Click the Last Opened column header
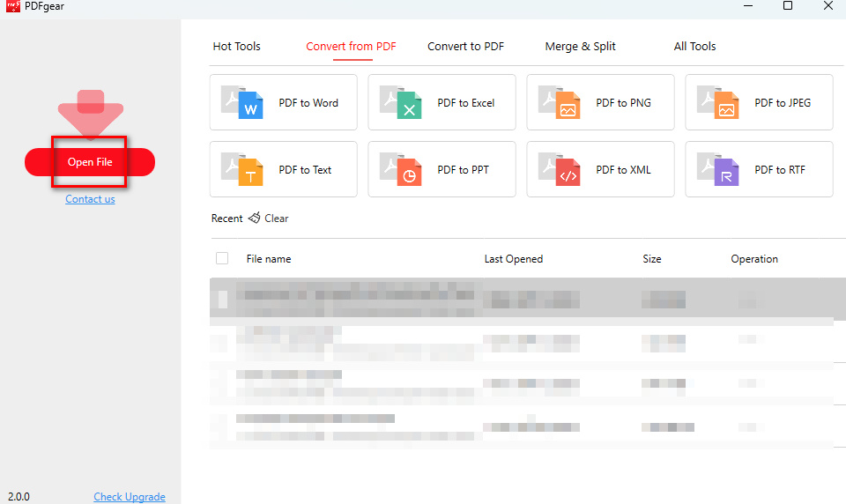Screen dimensions: 846x504 pos(514,259)
